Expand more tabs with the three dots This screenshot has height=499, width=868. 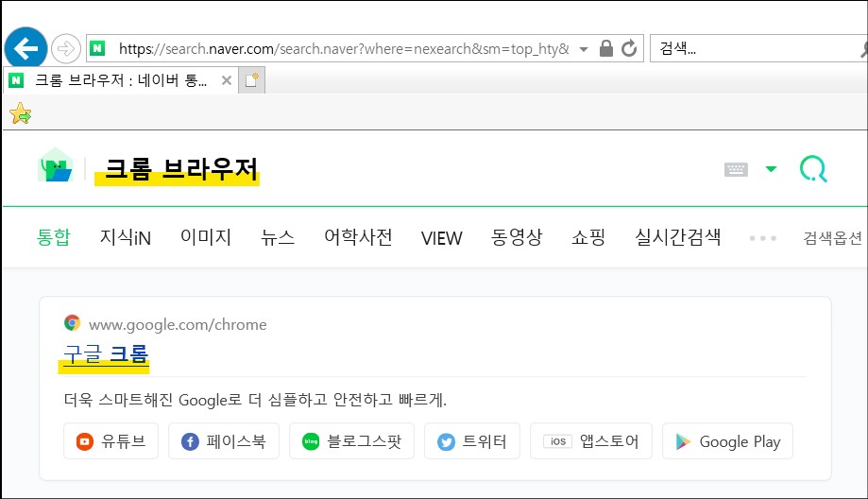(x=763, y=238)
